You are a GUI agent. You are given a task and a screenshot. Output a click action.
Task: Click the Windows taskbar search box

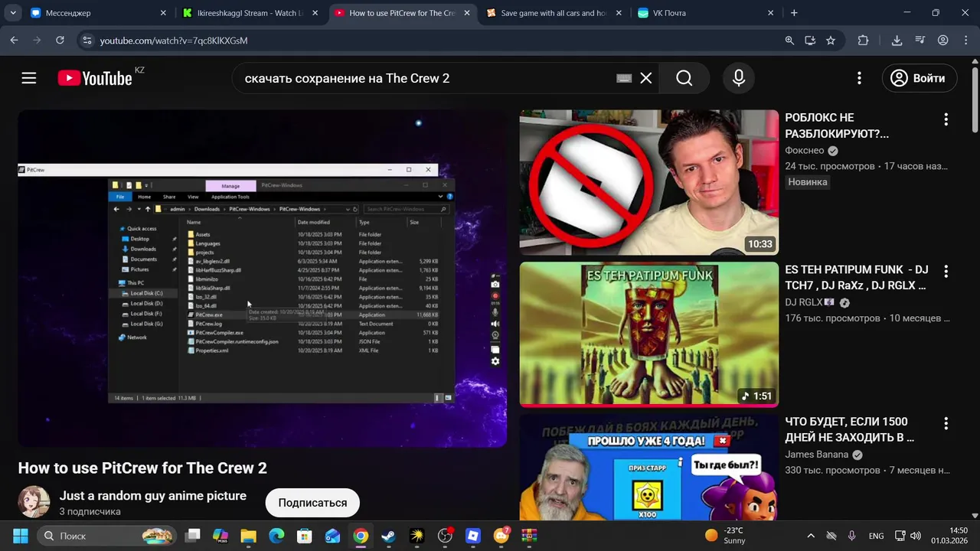coord(106,536)
